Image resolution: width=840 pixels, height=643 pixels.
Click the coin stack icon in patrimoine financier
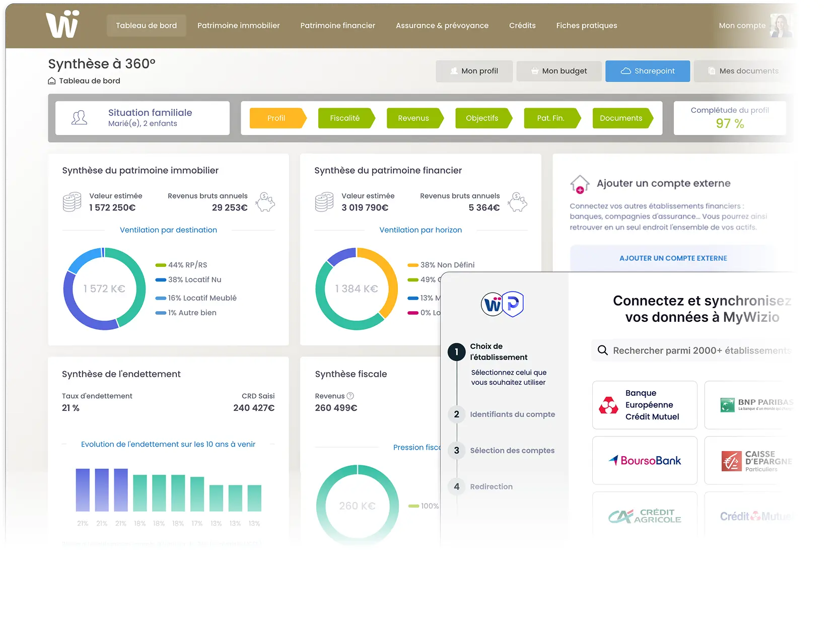point(324,202)
